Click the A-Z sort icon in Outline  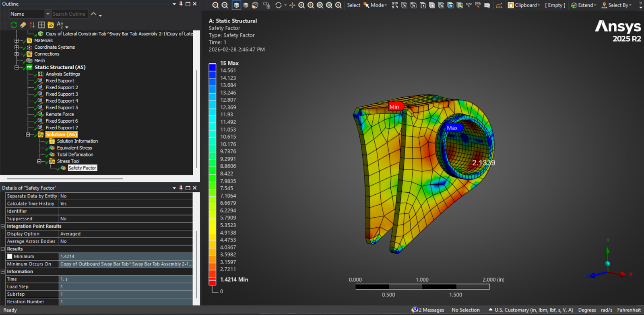coord(60,25)
